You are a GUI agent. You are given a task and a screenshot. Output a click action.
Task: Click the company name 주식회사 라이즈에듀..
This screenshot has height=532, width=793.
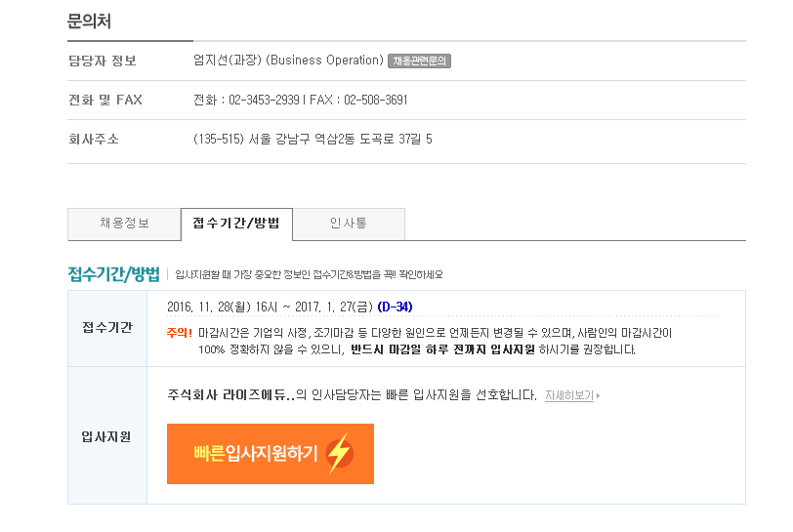[230, 395]
